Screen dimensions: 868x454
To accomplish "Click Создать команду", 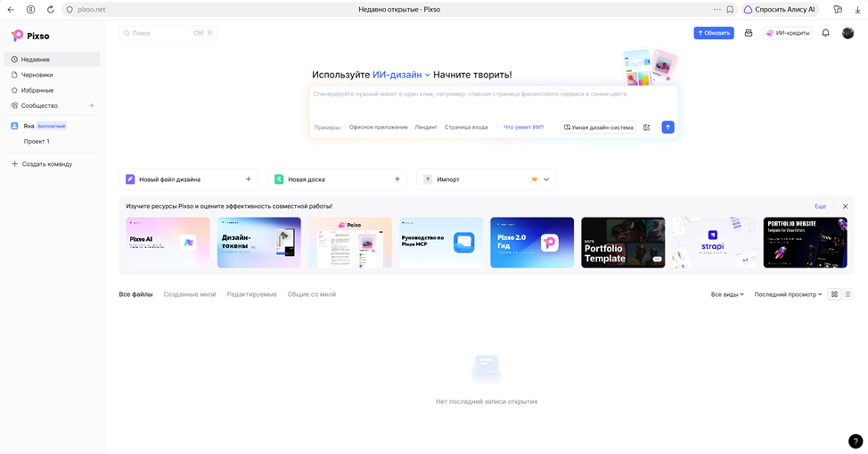I will (x=42, y=164).
